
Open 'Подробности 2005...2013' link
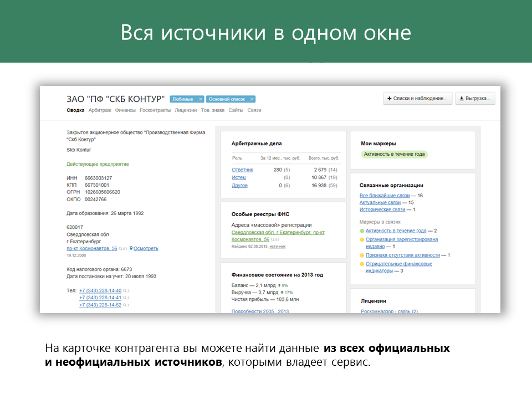(260, 311)
